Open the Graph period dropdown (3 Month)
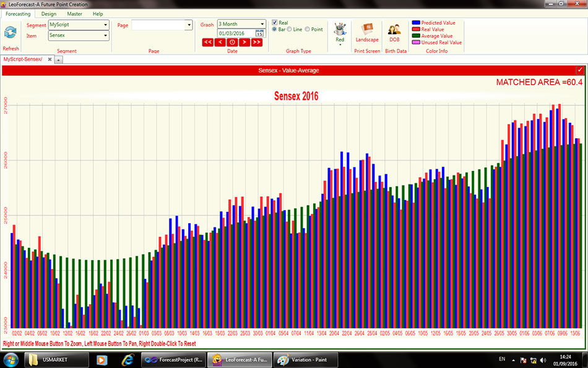 click(x=241, y=24)
